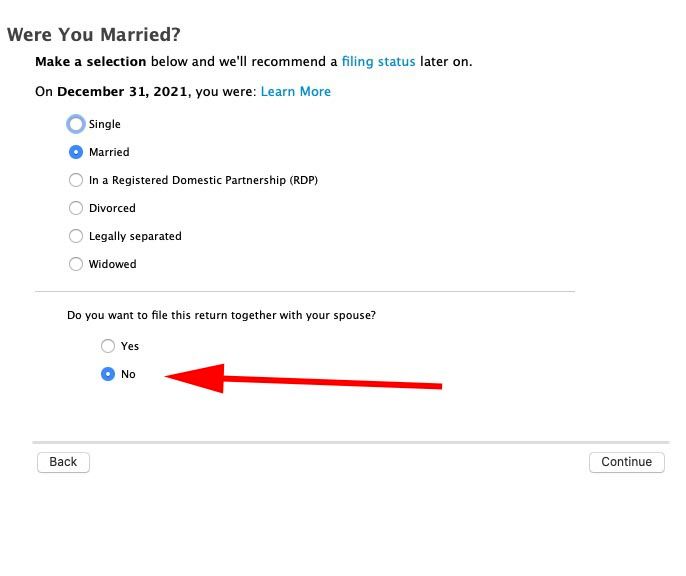
Task: Choose the Married radio option
Action: (x=76, y=152)
